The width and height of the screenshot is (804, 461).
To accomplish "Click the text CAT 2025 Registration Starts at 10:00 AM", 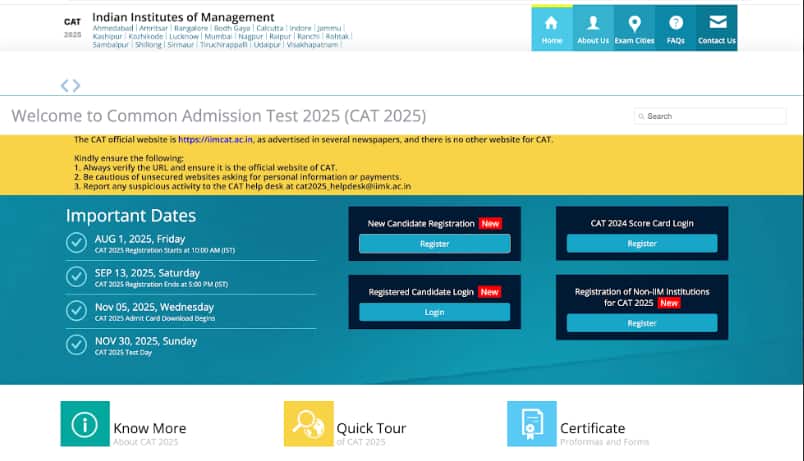I will [x=165, y=250].
